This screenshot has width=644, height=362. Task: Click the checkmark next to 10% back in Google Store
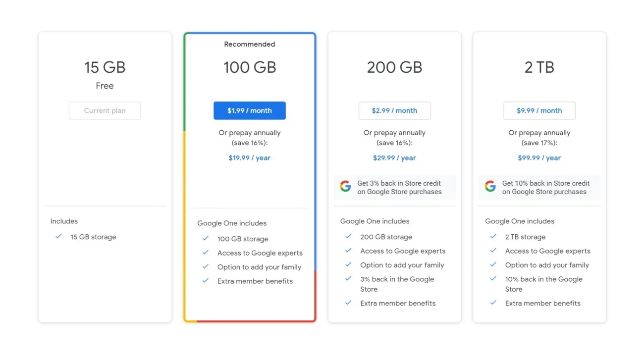tap(493, 279)
